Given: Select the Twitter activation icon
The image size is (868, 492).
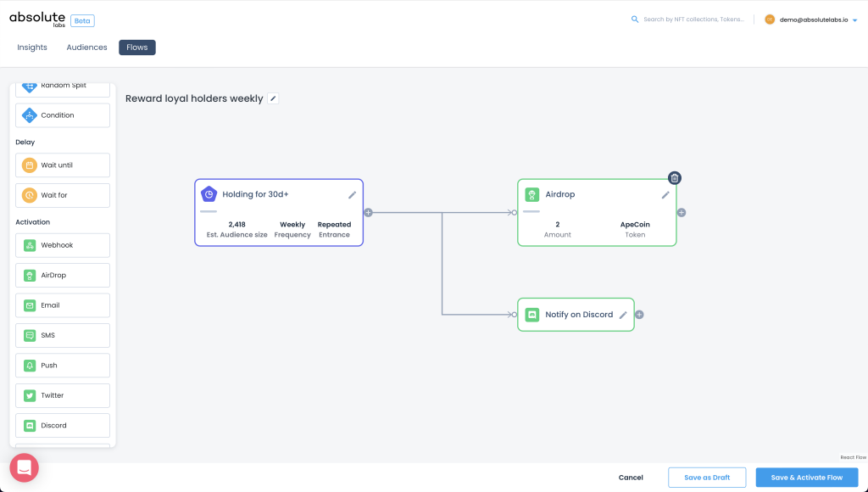Looking at the screenshot, I should point(30,395).
